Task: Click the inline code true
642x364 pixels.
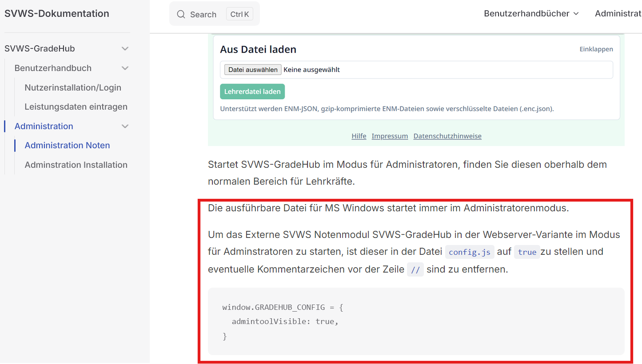Action: pos(527,252)
